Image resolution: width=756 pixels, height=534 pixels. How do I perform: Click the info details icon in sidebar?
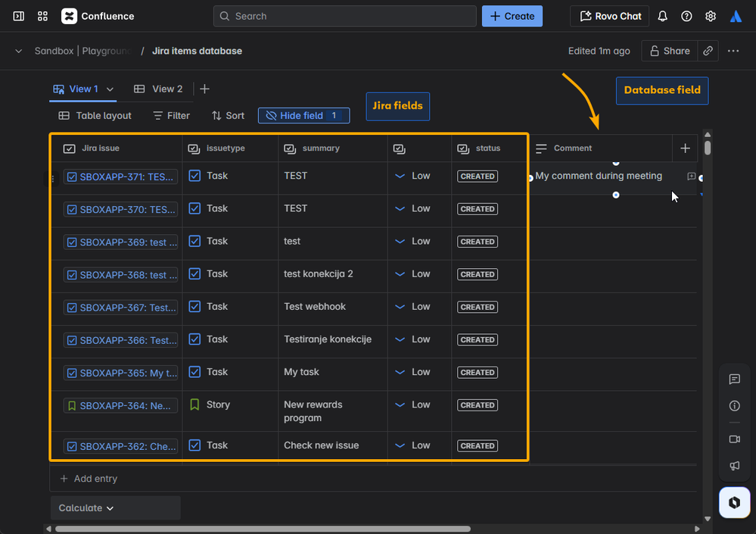point(734,406)
